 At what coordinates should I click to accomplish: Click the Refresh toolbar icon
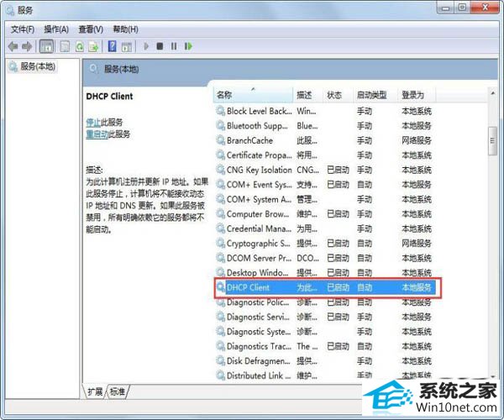click(80, 46)
